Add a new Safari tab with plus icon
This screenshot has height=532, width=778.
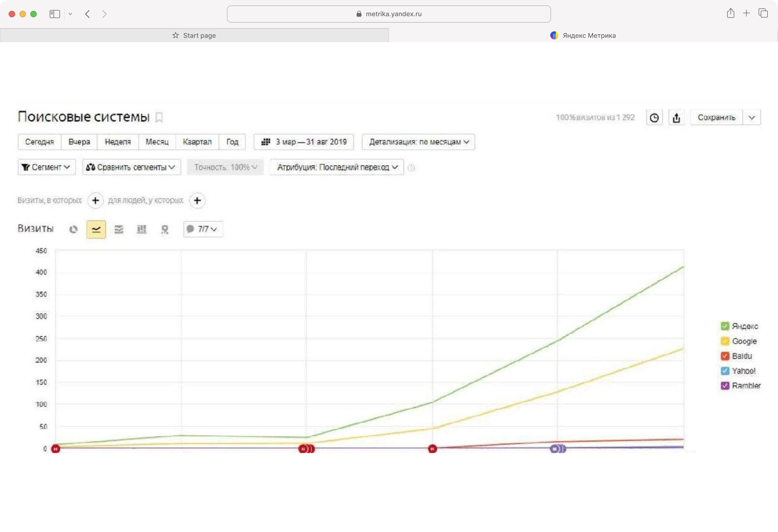[x=746, y=13]
